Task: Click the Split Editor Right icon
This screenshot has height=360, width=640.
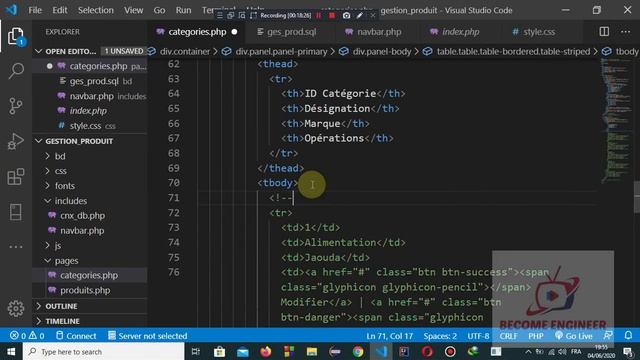Action: 604,31
